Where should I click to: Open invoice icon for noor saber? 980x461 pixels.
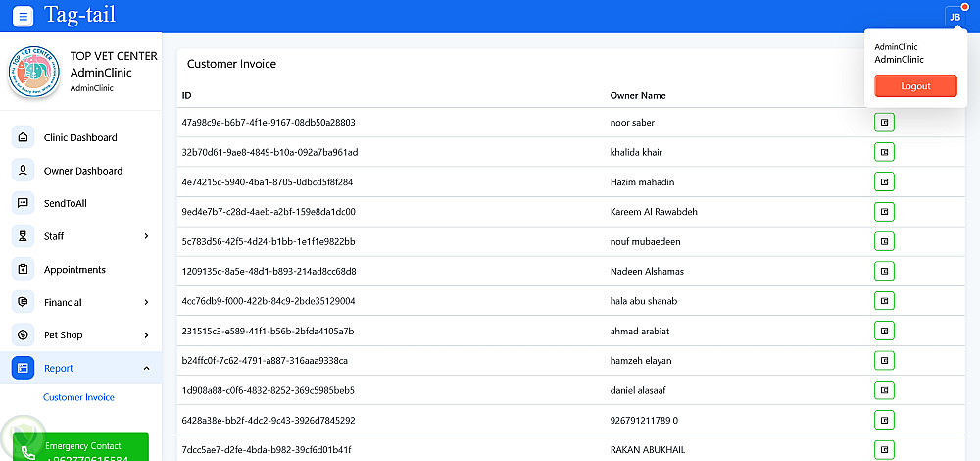click(884, 123)
